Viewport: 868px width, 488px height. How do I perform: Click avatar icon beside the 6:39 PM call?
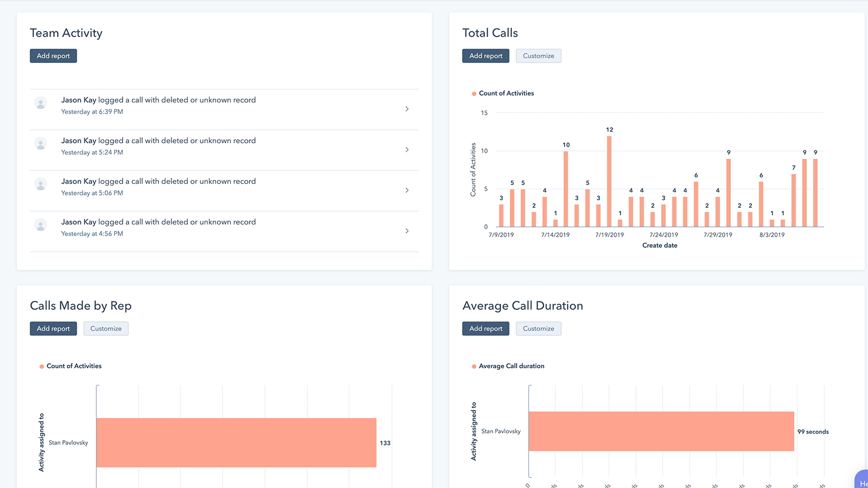coord(41,102)
